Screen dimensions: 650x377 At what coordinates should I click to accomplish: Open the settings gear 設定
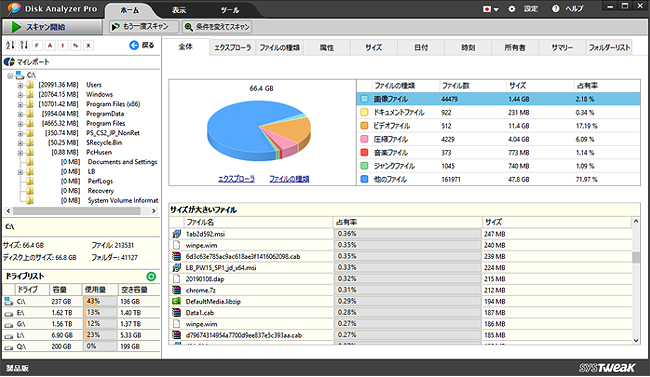point(512,9)
